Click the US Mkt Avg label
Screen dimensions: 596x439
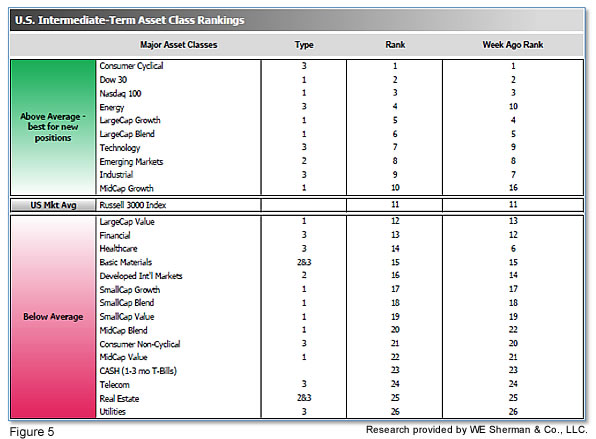coord(53,205)
